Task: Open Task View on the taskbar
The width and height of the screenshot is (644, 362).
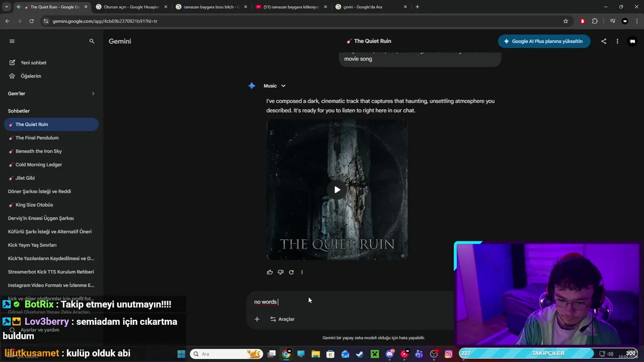Action: (x=272, y=354)
